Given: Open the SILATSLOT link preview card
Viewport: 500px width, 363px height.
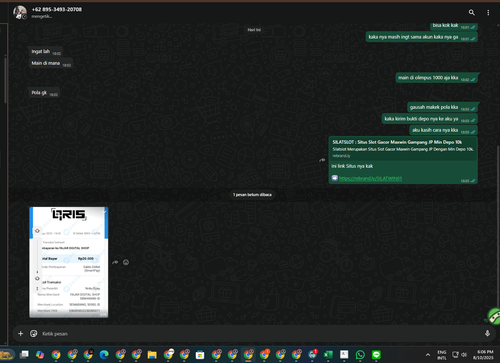Looking at the screenshot, I should pos(403,149).
